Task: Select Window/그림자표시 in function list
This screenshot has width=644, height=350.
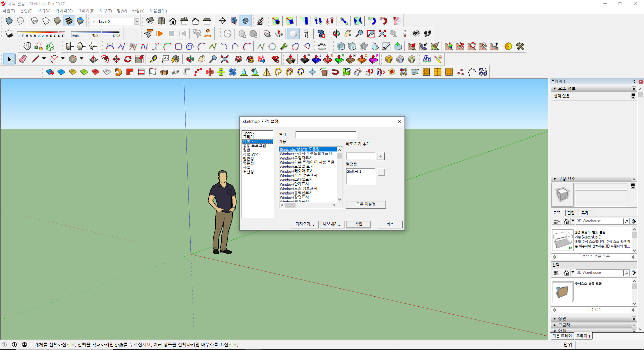Action: (296, 158)
